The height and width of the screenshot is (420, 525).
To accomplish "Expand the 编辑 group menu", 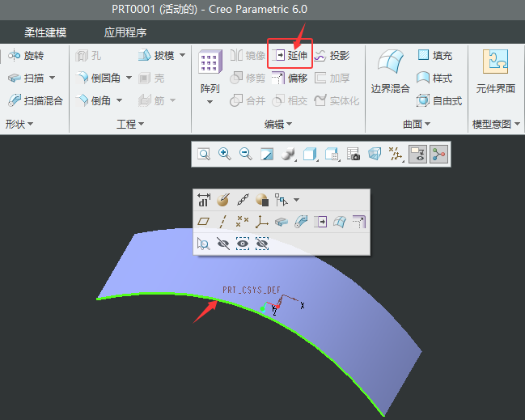I will [x=278, y=125].
